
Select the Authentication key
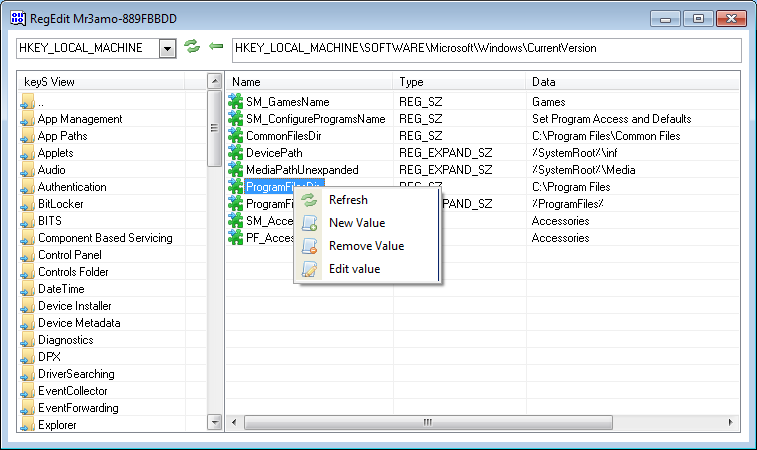72,187
